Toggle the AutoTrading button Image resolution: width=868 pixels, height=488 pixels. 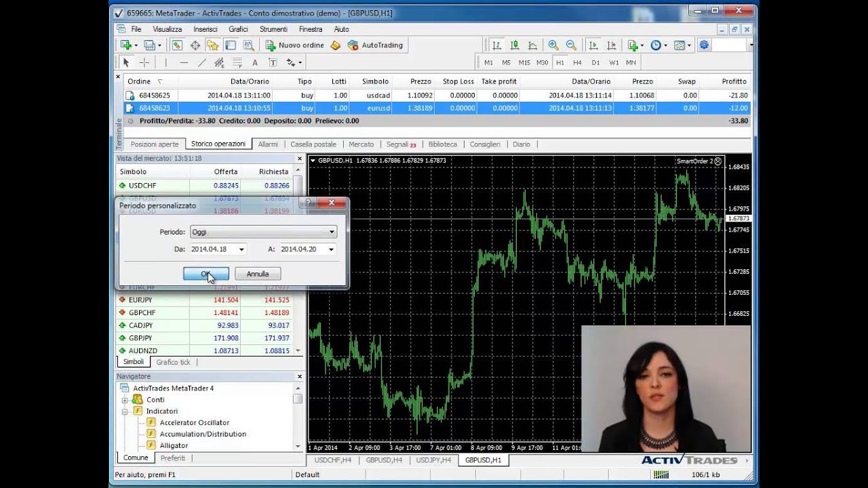click(376, 45)
